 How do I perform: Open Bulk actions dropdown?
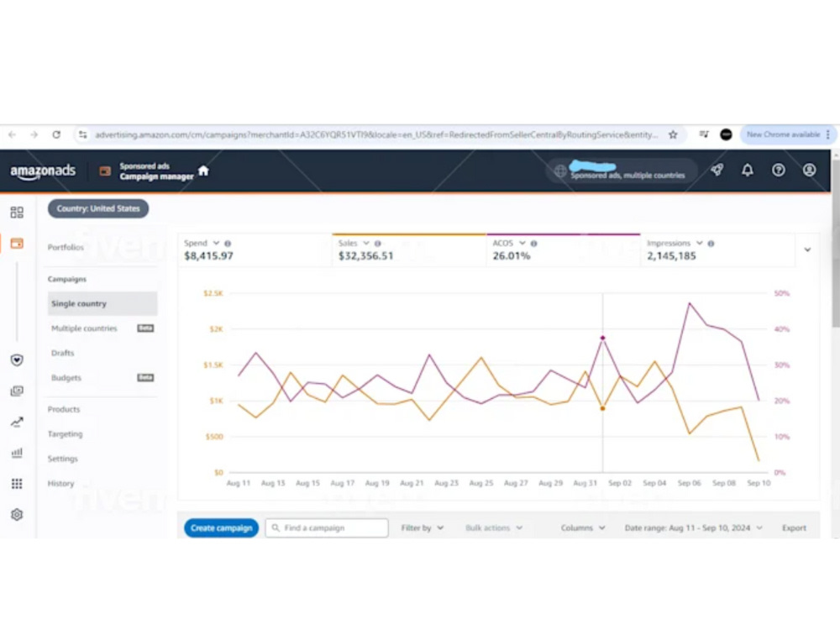(x=493, y=528)
